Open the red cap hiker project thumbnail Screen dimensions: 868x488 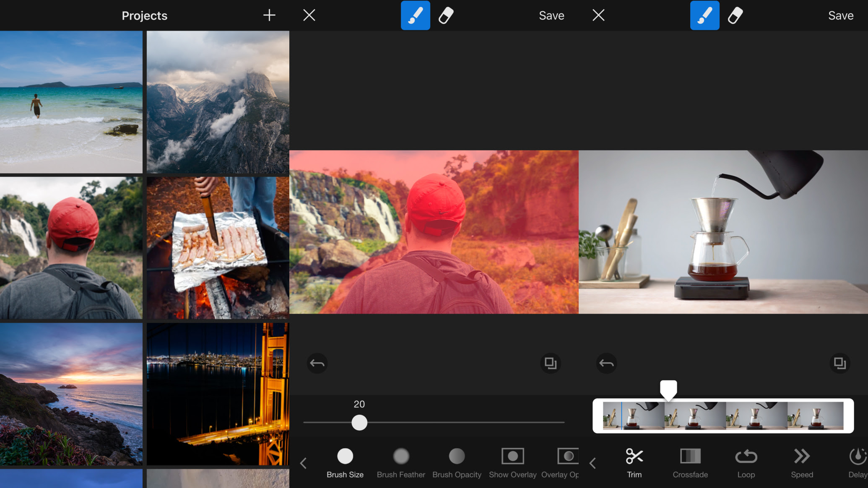pyautogui.click(x=71, y=248)
